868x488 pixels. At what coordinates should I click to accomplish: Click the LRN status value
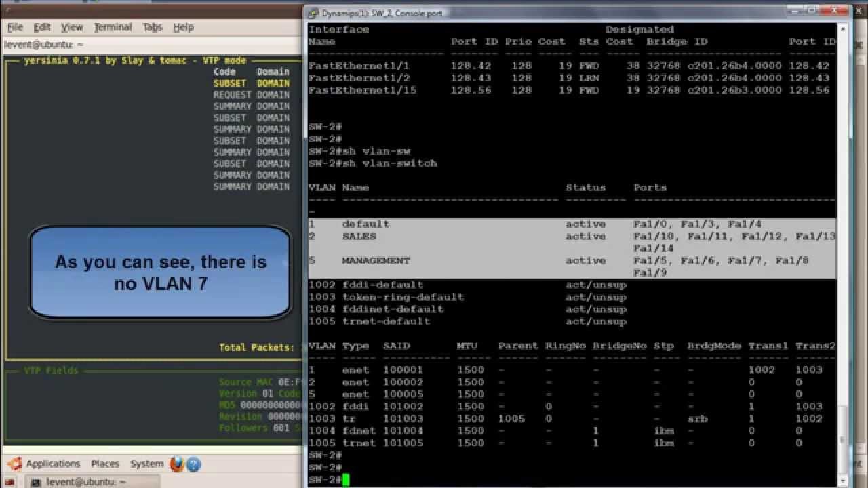[589, 78]
